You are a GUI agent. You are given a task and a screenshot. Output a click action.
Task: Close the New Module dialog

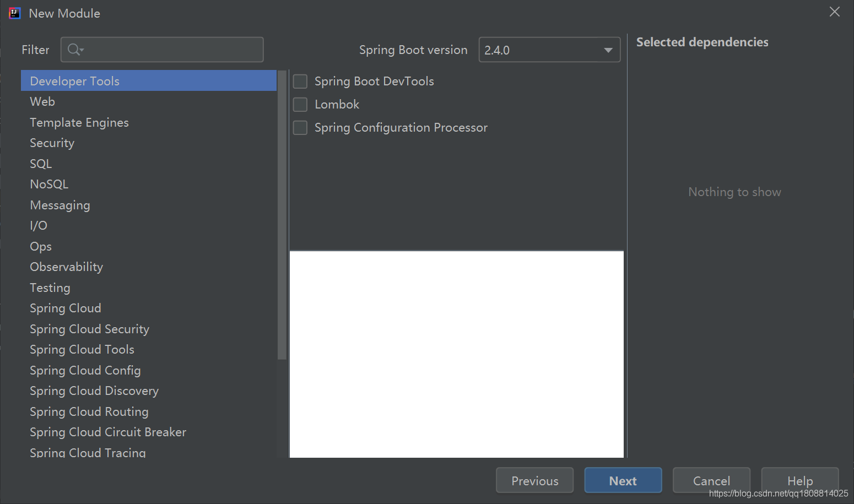pyautogui.click(x=834, y=12)
